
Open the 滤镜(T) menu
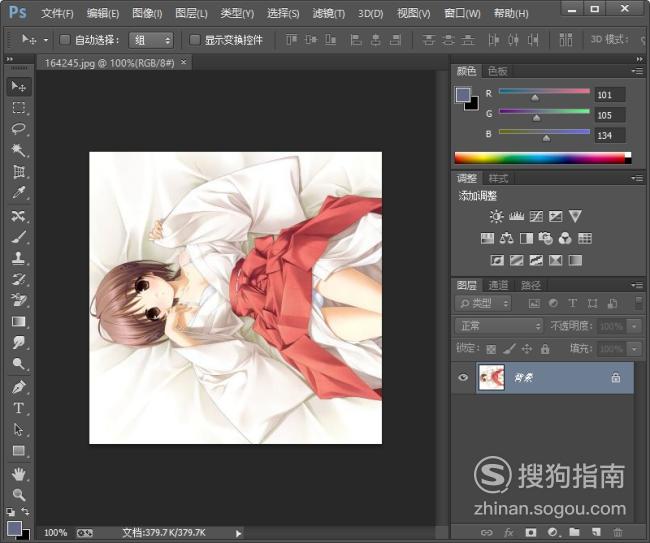click(x=328, y=14)
